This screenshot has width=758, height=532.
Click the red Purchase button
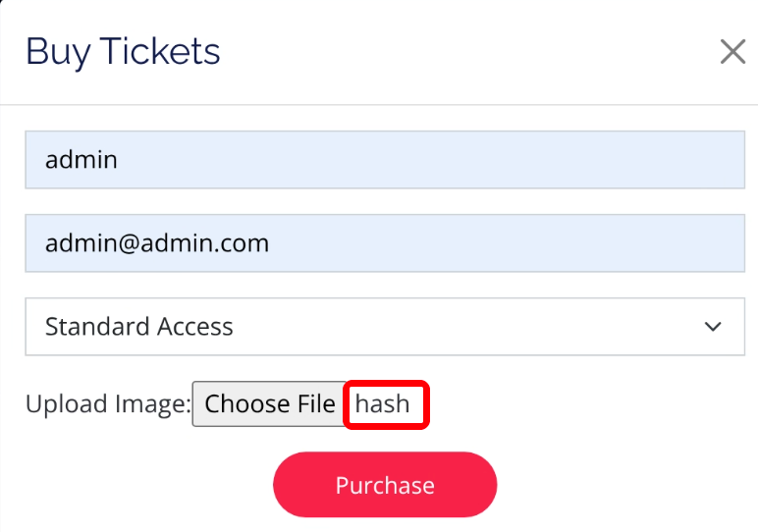[385, 485]
